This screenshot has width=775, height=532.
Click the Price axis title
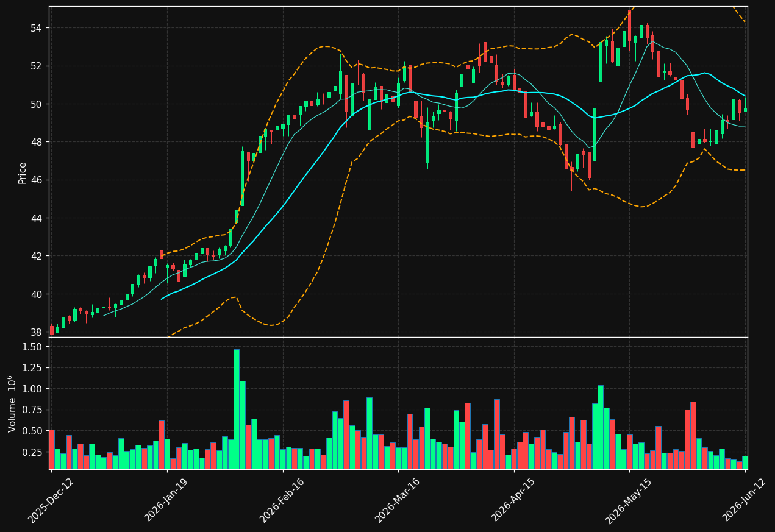coord(23,172)
